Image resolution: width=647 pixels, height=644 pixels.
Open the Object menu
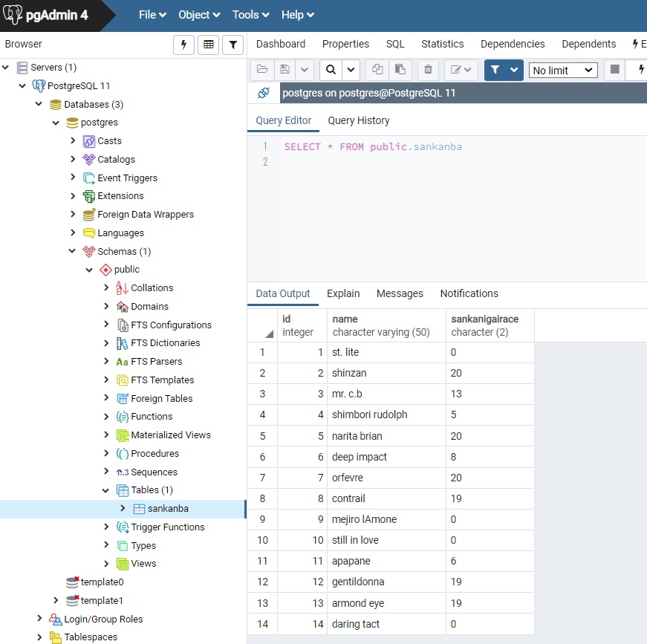199,15
